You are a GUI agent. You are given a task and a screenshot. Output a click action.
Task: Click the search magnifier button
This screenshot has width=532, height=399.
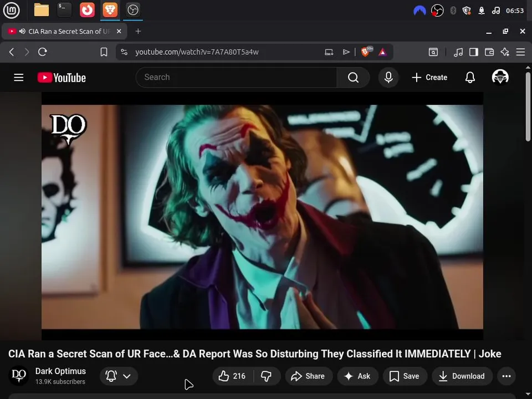[353, 78]
